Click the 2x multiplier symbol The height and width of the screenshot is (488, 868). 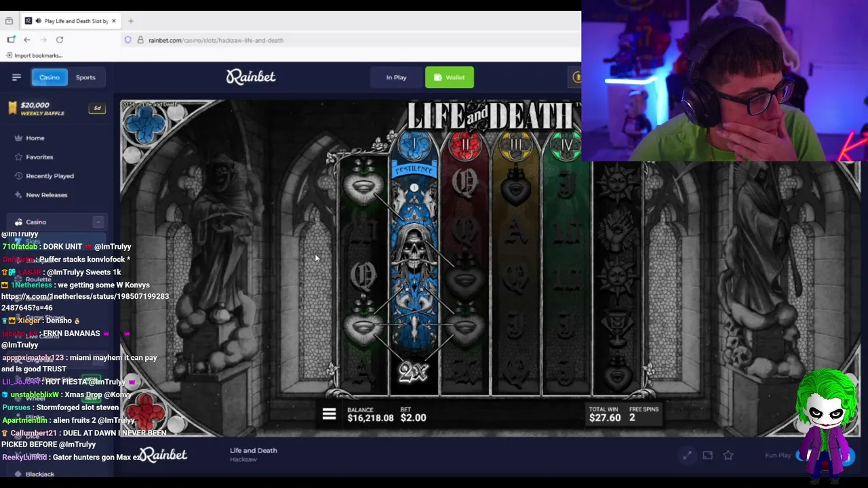413,372
